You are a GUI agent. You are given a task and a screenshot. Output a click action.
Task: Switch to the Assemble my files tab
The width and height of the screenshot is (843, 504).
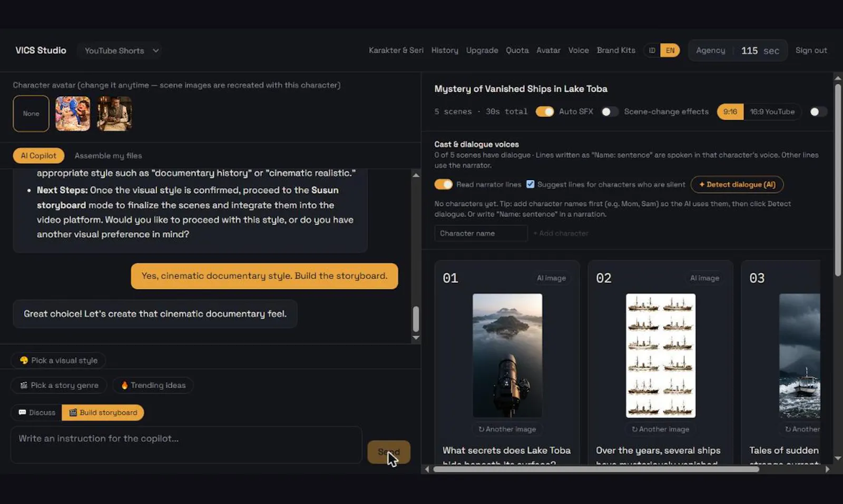(x=108, y=156)
